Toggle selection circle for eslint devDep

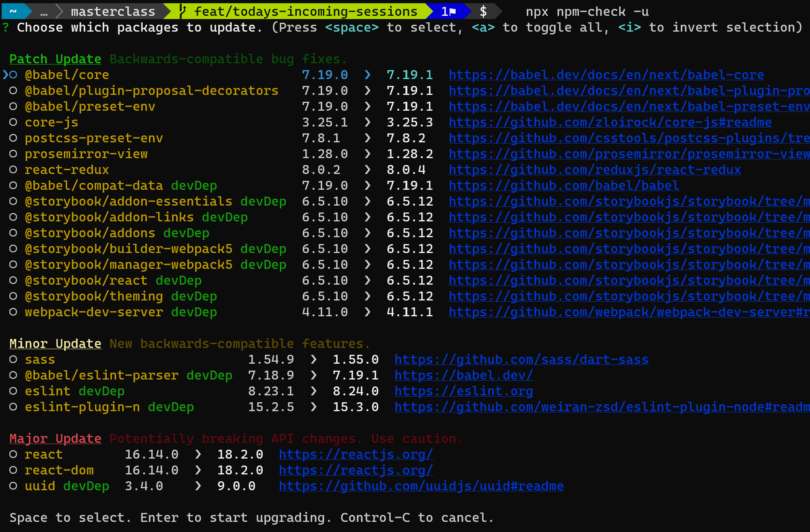coord(13,391)
